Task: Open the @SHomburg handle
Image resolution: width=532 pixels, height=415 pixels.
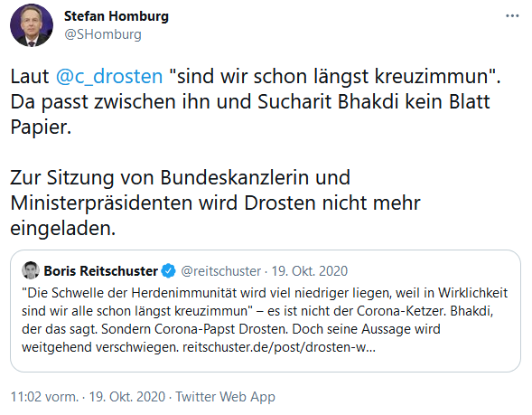Action: (103, 34)
